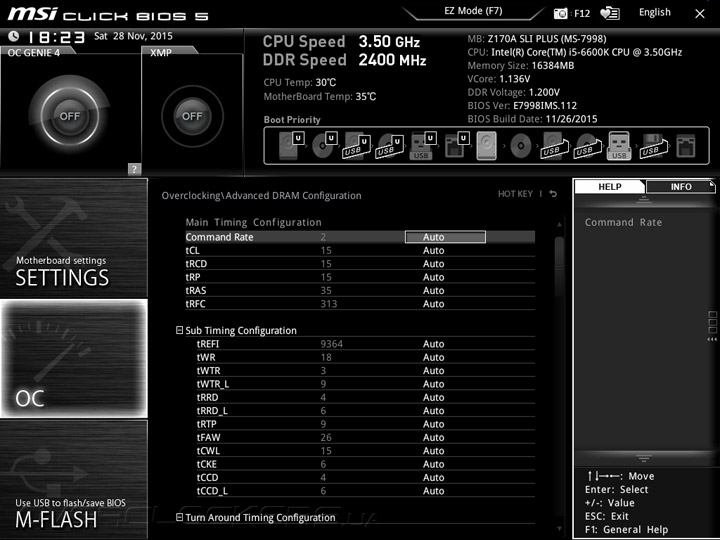Collapse the side panel with the triple-arrow icon

pos(712,339)
